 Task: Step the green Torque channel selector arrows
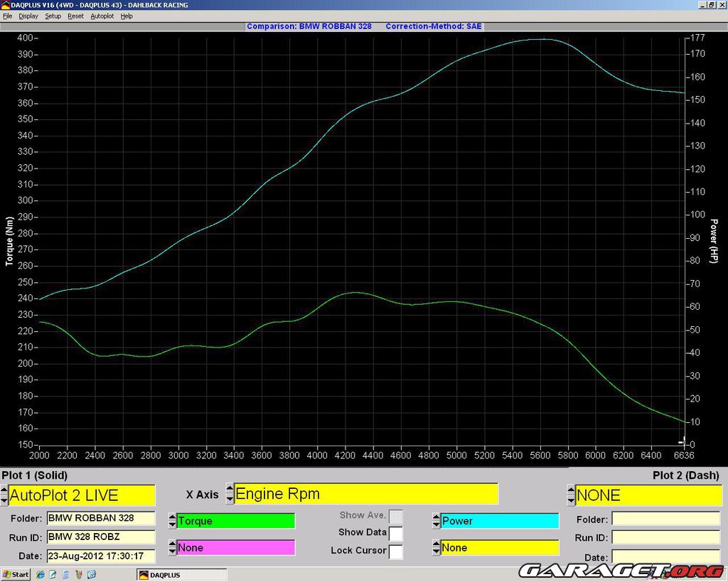172,521
